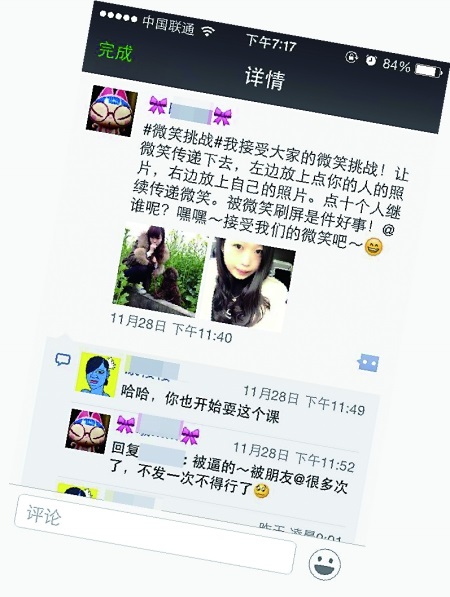This screenshot has height=597, width=450.
Task: Tap the first commenter's blurred name
Action: point(152,367)
